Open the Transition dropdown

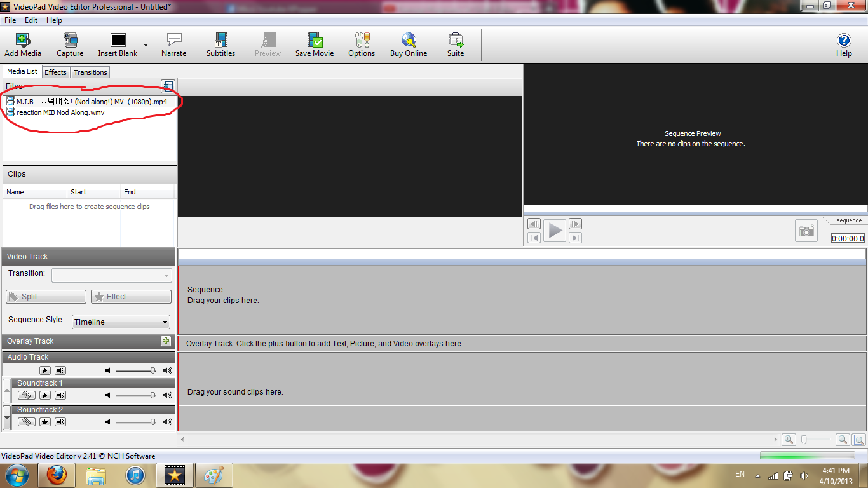pos(112,275)
